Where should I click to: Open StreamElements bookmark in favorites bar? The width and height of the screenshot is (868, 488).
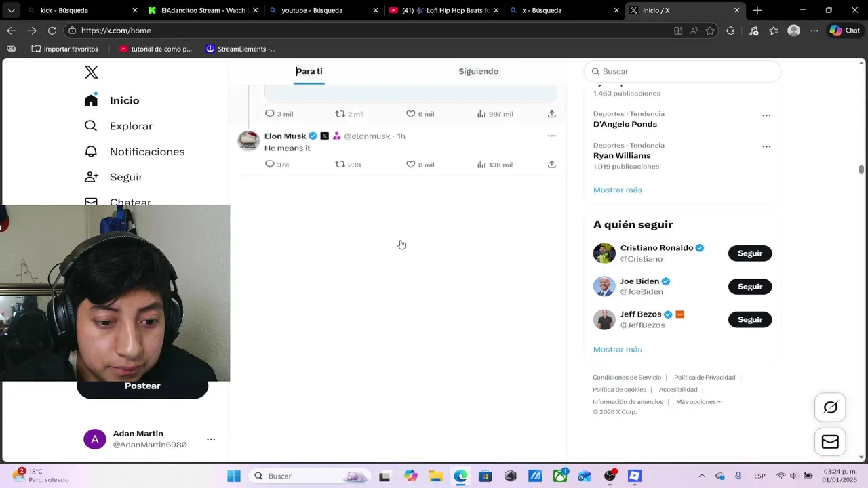point(241,49)
